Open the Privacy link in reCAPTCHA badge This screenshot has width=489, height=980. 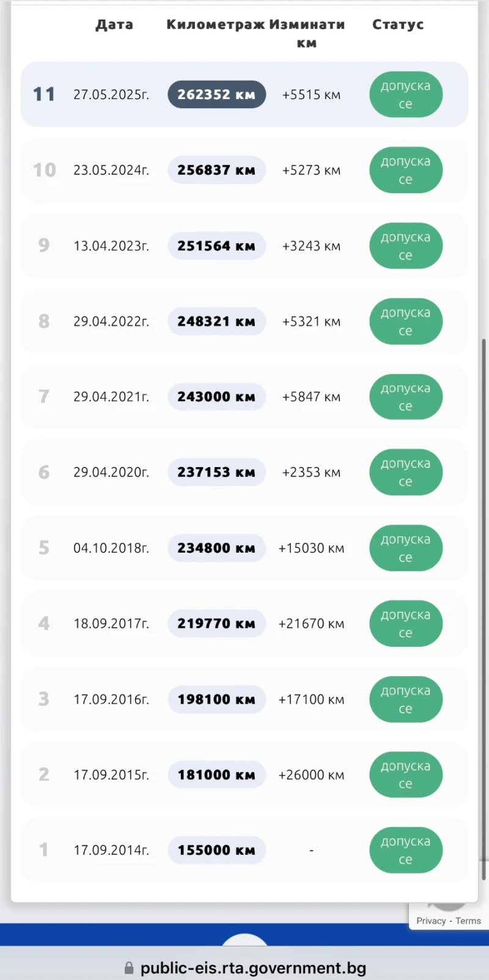tap(431, 921)
